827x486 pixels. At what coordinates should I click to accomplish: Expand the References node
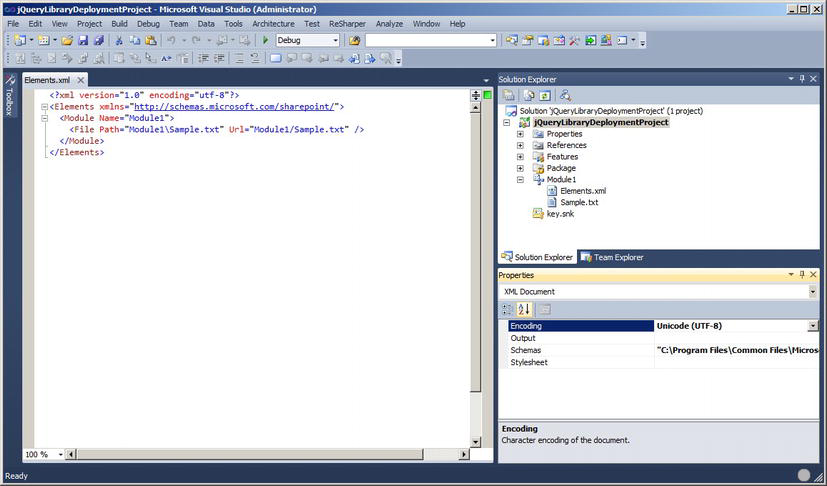click(520, 146)
